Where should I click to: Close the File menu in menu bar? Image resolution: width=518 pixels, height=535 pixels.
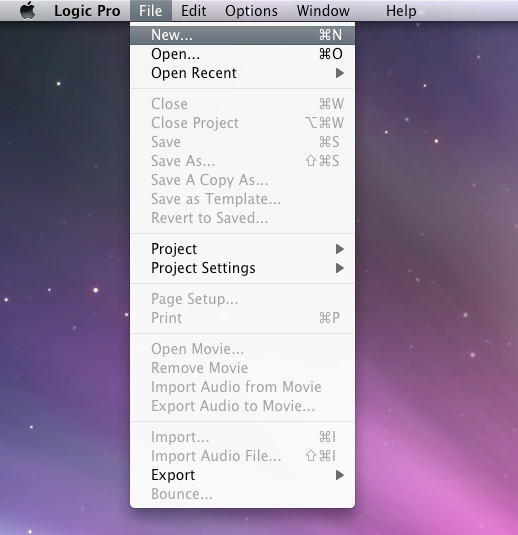[x=150, y=11]
